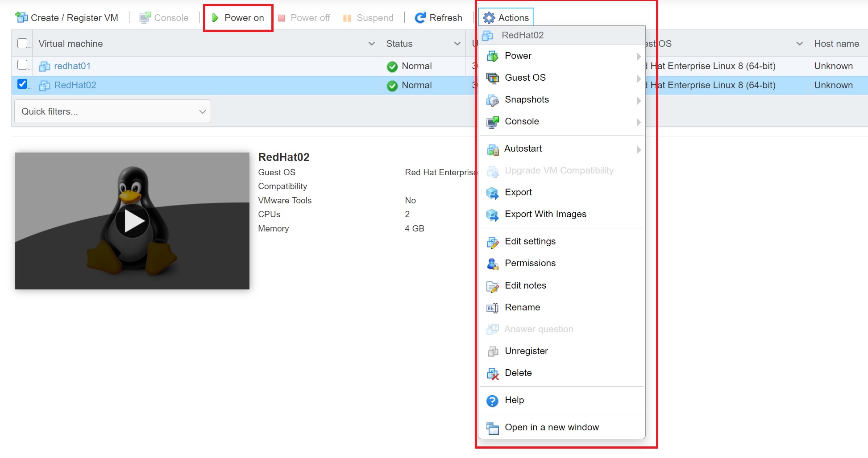Select Open in a new window
Image resolution: width=868 pixels, height=458 pixels.
coord(562,428)
